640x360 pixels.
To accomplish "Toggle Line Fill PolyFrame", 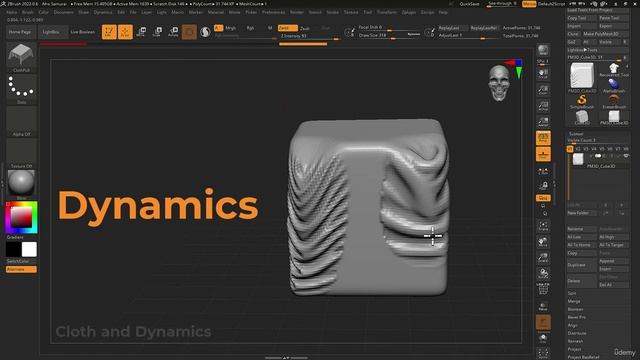I will tap(543, 289).
